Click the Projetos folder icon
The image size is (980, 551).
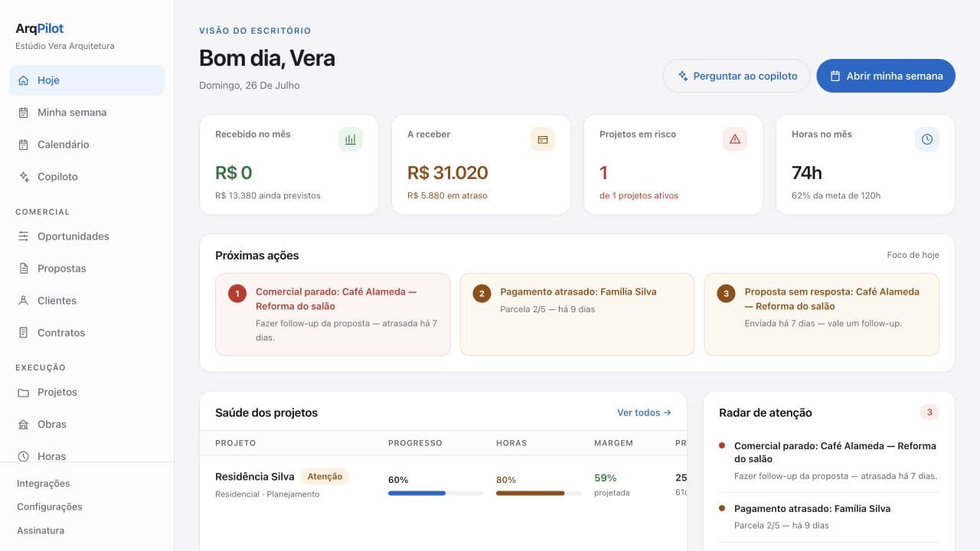click(23, 393)
